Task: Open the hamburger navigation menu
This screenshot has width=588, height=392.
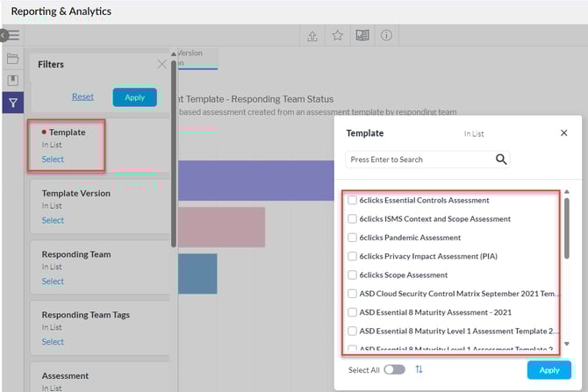Action: [13, 36]
